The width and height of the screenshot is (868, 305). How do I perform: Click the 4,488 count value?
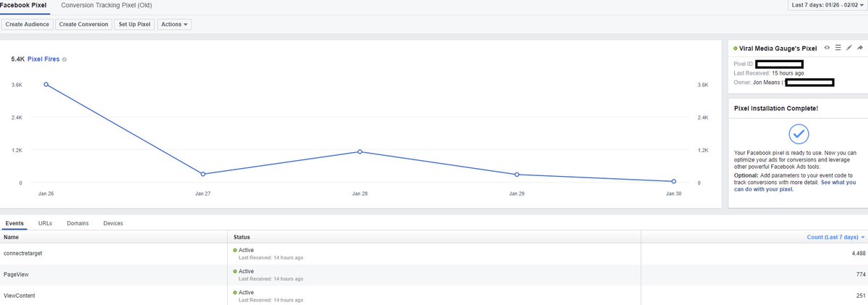(859, 254)
